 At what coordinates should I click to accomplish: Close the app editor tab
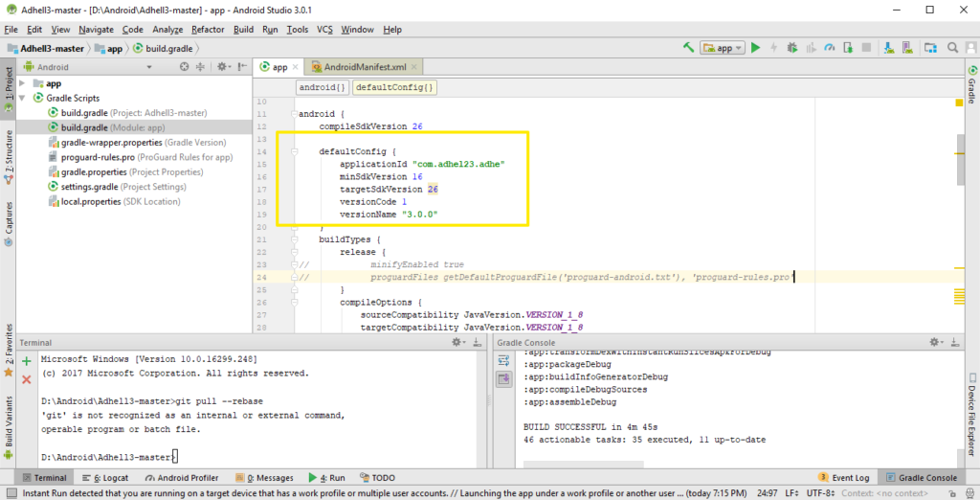click(296, 67)
